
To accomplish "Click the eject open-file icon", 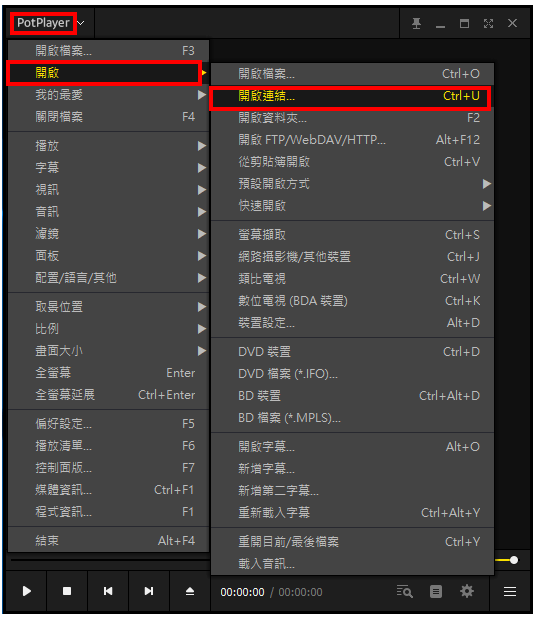I will 190,591.
